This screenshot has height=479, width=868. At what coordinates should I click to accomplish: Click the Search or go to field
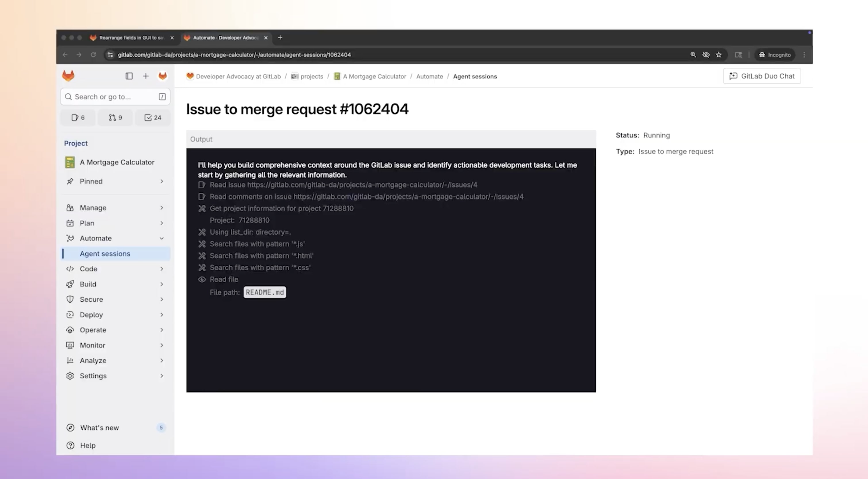pyautogui.click(x=111, y=97)
